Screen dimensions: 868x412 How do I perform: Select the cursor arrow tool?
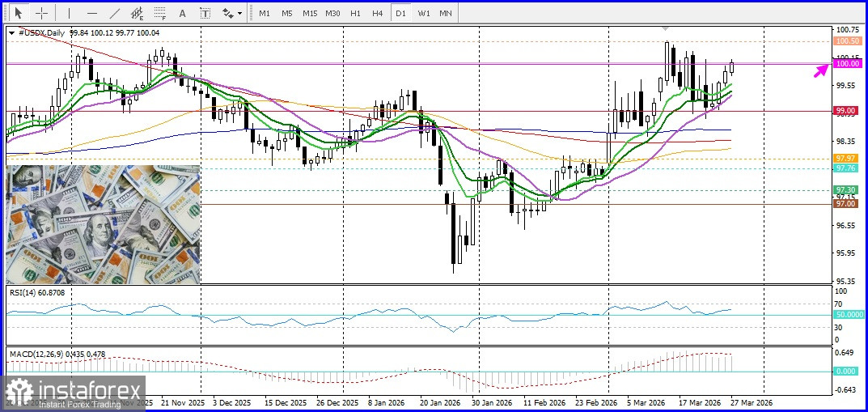pos(19,13)
